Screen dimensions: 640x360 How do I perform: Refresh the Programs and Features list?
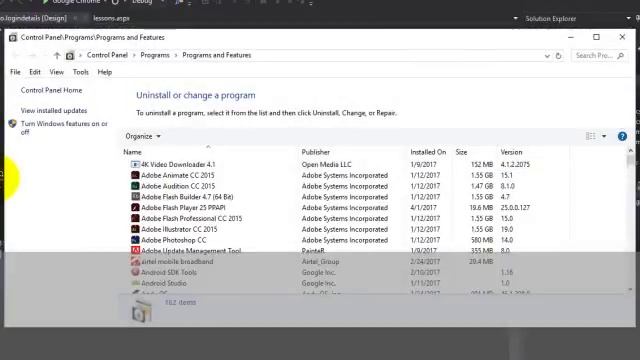pyautogui.click(x=558, y=56)
